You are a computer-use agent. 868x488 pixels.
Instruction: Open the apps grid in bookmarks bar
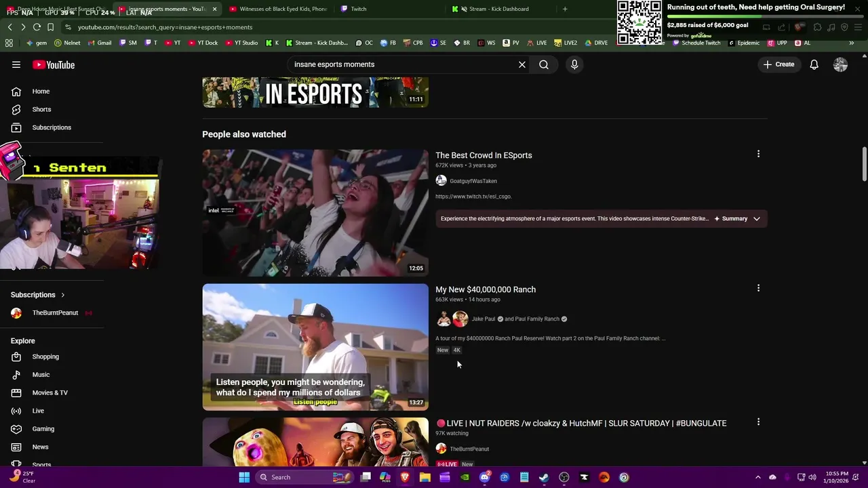9,43
